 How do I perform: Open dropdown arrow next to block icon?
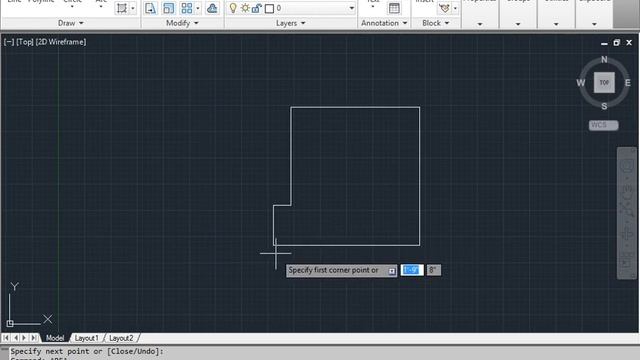(x=455, y=8)
